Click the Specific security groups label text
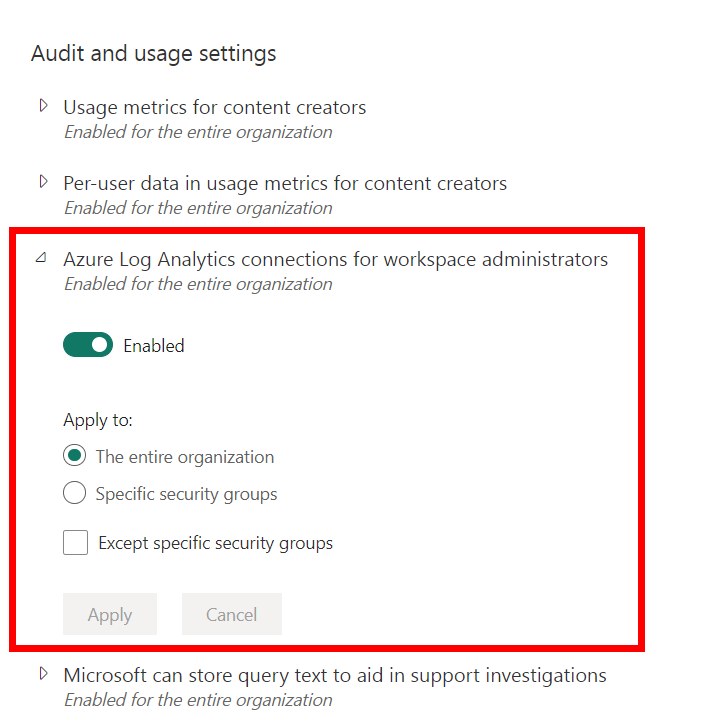The image size is (728, 728). coord(186,494)
